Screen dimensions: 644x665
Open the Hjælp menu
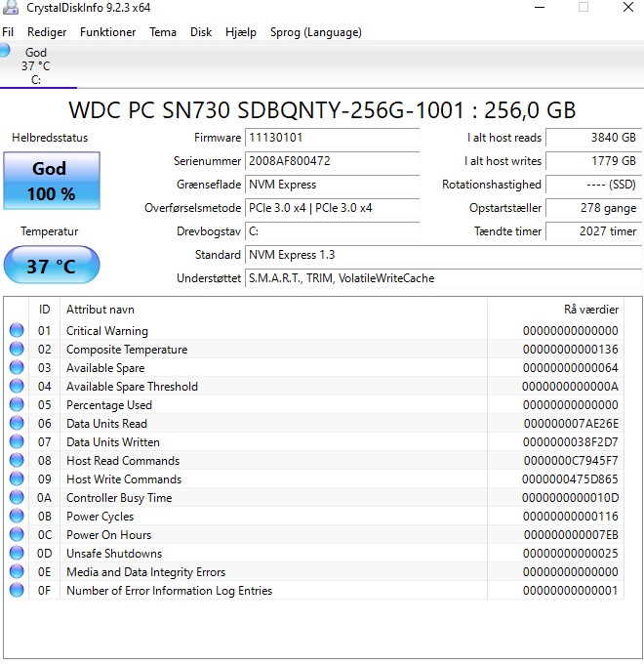(x=241, y=32)
